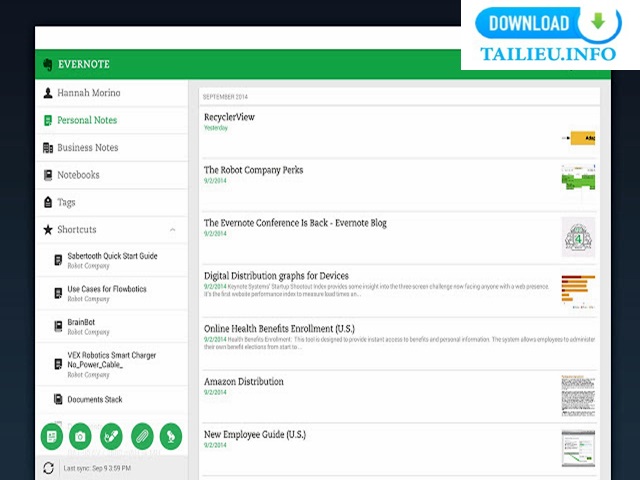The image size is (640, 480).
Task: Click the Evernote elephant logo icon
Action: click(x=48, y=64)
